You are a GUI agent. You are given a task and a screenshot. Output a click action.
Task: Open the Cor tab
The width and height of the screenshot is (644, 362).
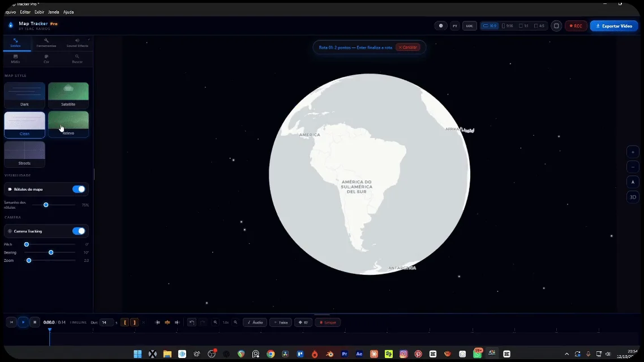pos(46,59)
